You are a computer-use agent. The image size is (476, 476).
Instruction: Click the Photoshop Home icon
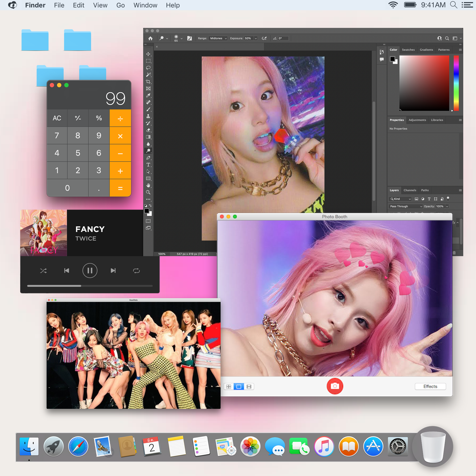point(151,38)
